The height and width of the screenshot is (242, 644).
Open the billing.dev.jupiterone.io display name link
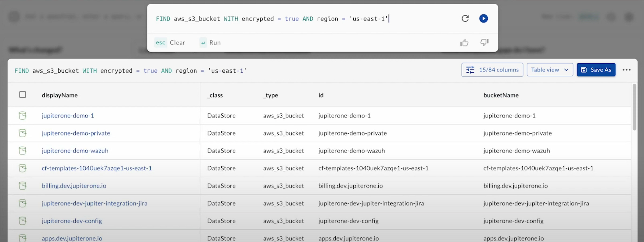coord(74,186)
